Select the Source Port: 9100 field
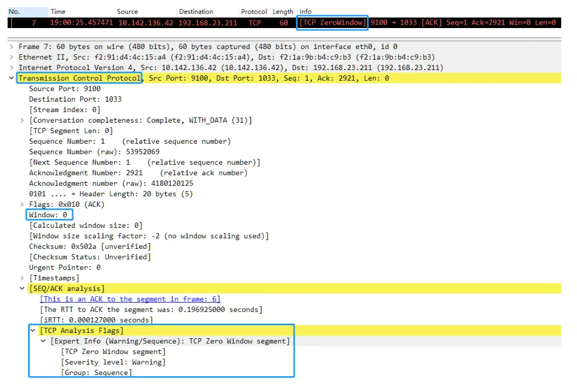 pos(65,89)
